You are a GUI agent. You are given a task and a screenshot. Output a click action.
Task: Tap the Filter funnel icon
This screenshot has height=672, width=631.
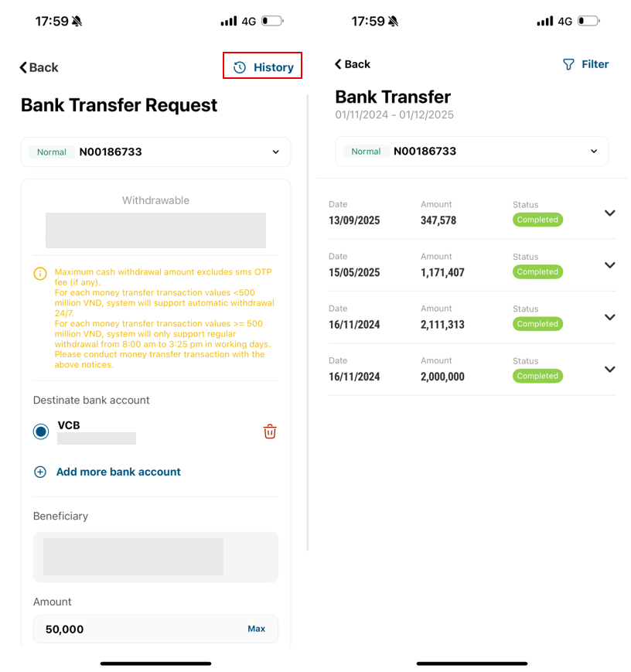coord(569,64)
